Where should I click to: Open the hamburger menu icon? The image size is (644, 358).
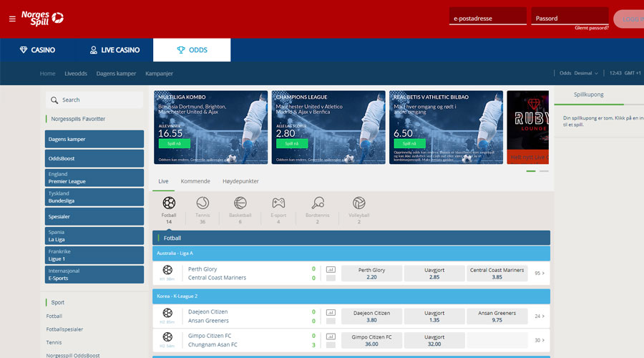point(12,19)
